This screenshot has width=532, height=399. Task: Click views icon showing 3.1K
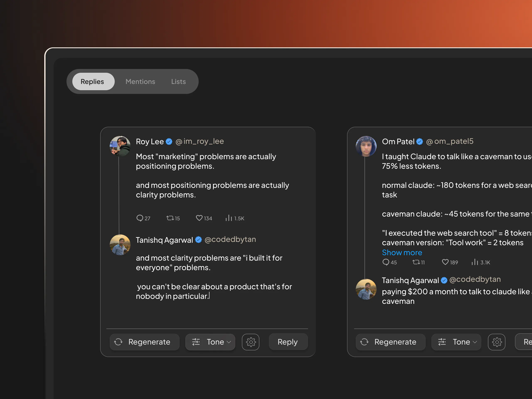(475, 262)
